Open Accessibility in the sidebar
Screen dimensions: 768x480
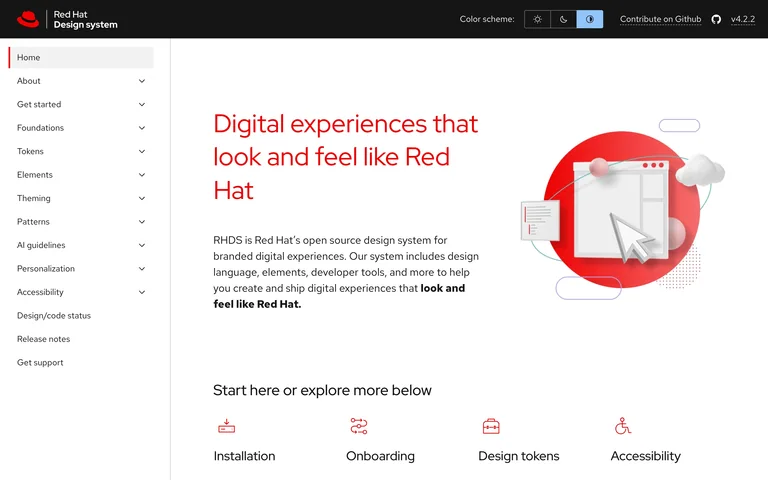(x=40, y=292)
